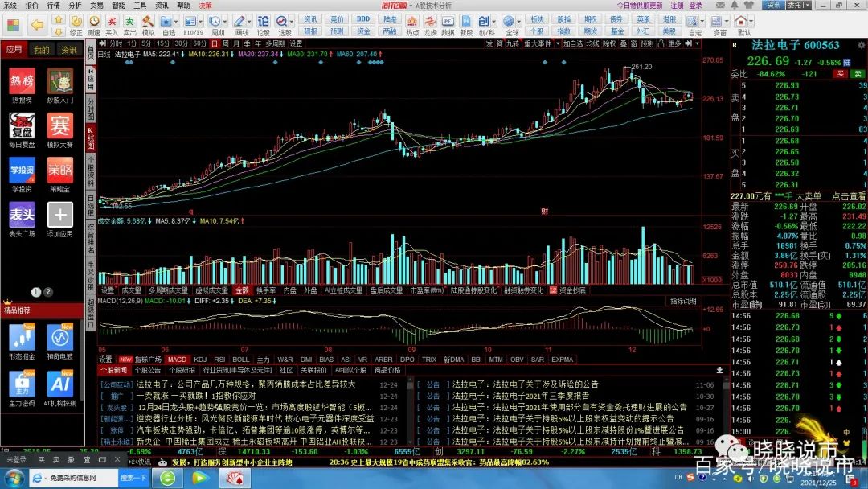Launch the 每日复盘 app icon
The height and width of the screenshot is (489, 868).
[23, 126]
